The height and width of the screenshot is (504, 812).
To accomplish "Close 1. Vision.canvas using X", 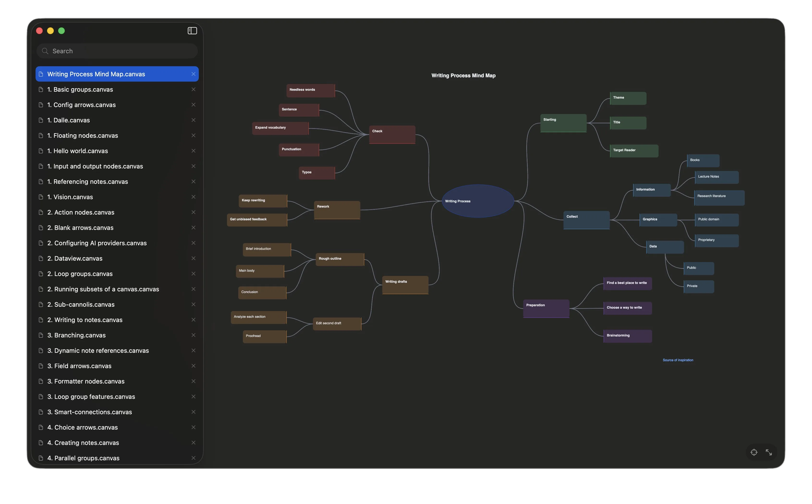I will pyautogui.click(x=194, y=197).
